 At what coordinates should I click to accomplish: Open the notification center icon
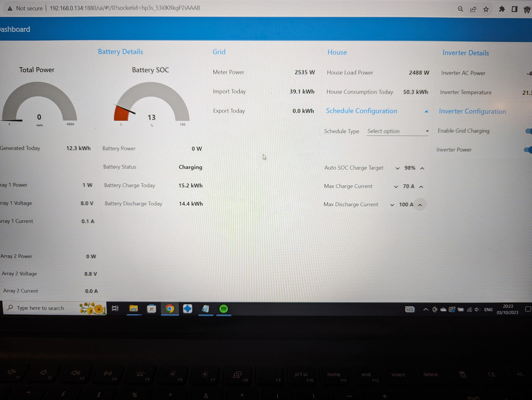(x=528, y=309)
